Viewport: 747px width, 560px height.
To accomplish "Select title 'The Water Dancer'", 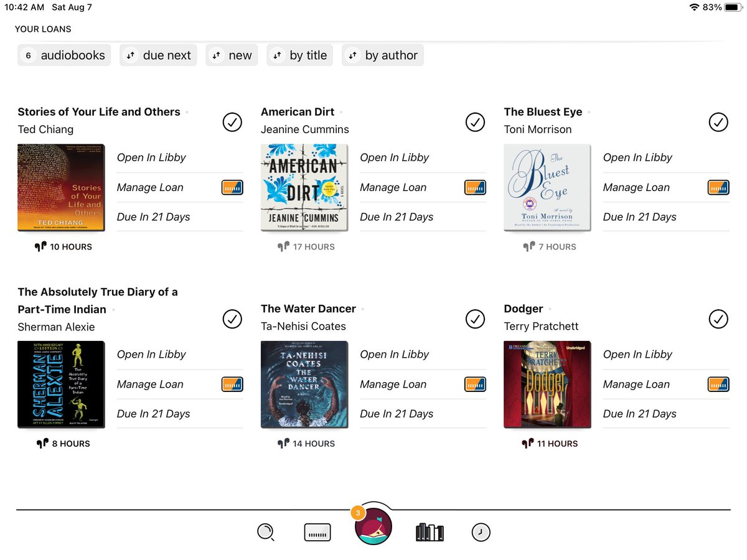I will tap(308, 309).
